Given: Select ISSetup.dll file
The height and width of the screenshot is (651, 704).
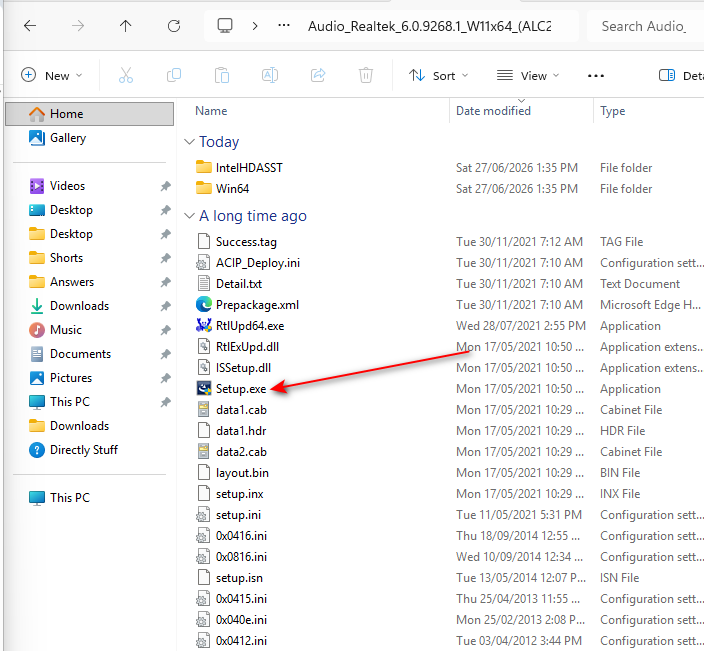Looking at the screenshot, I should pos(243,368).
